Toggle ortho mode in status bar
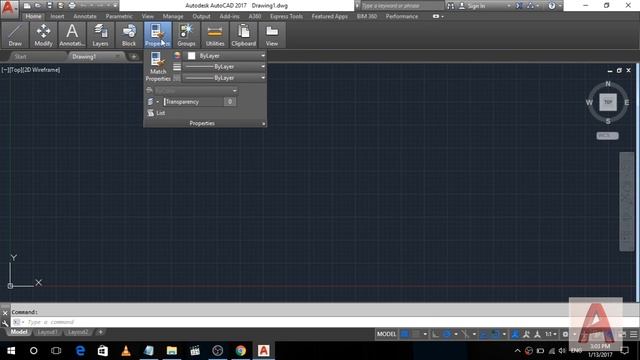640x360 pixels. 436,334
